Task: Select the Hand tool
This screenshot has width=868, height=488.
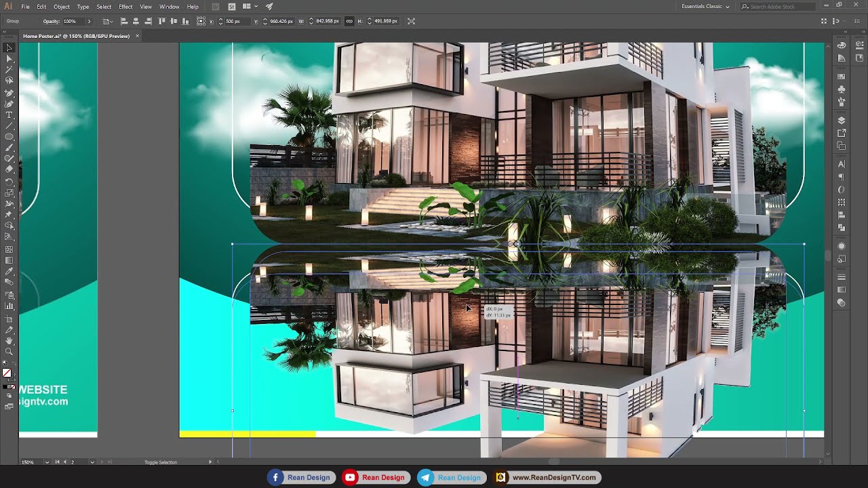Action: point(9,341)
